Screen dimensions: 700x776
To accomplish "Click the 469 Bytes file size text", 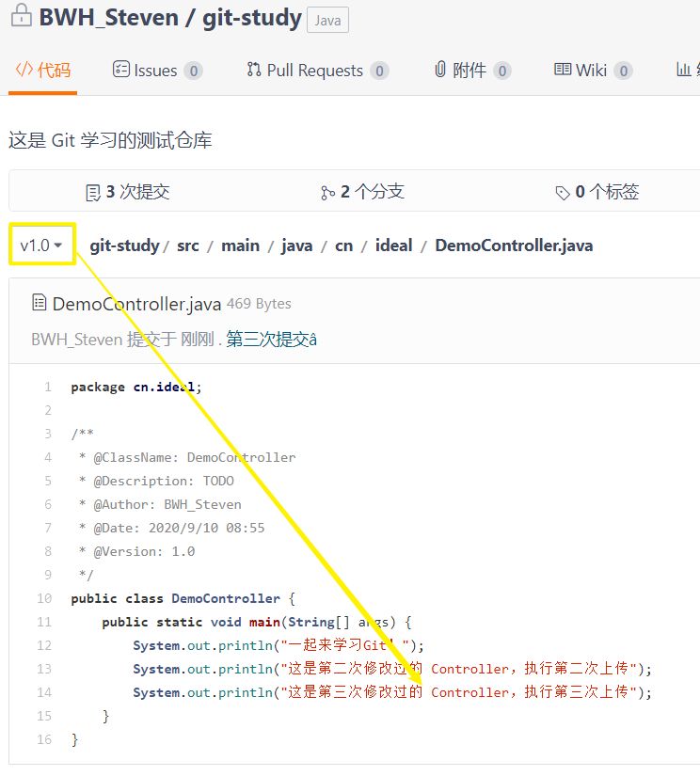I will pos(259,304).
